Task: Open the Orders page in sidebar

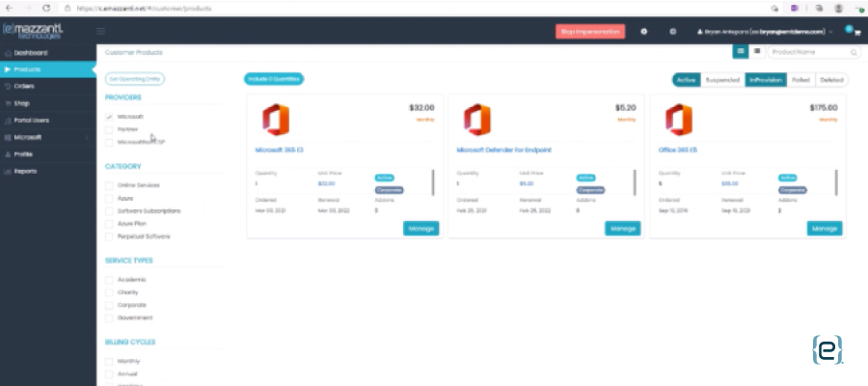Action: [x=25, y=86]
